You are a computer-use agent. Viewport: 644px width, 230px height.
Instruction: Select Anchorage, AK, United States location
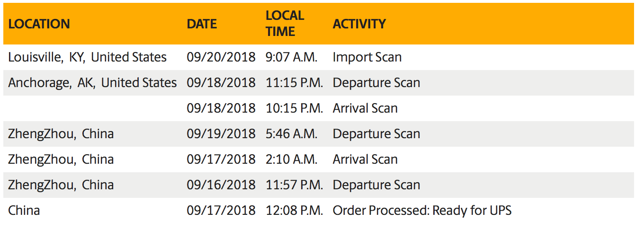92,83
